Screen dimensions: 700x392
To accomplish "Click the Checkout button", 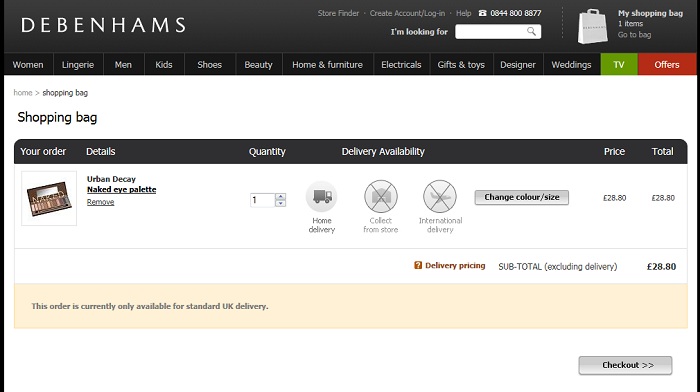I will [625, 365].
